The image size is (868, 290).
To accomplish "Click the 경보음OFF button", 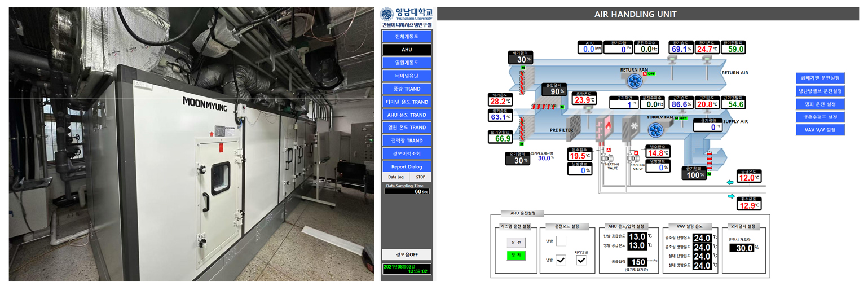I will 407,255.
